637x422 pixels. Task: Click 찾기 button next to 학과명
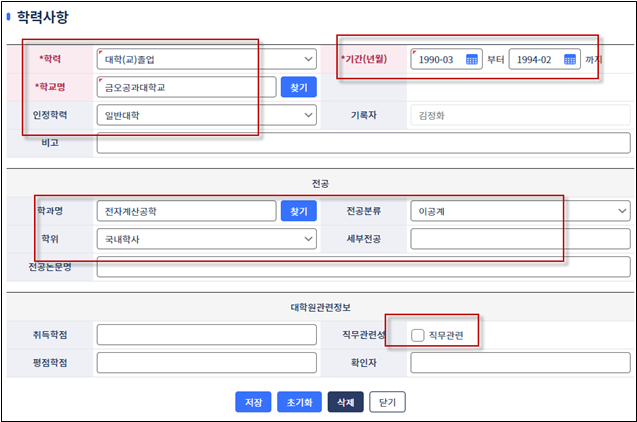pos(299,211)
